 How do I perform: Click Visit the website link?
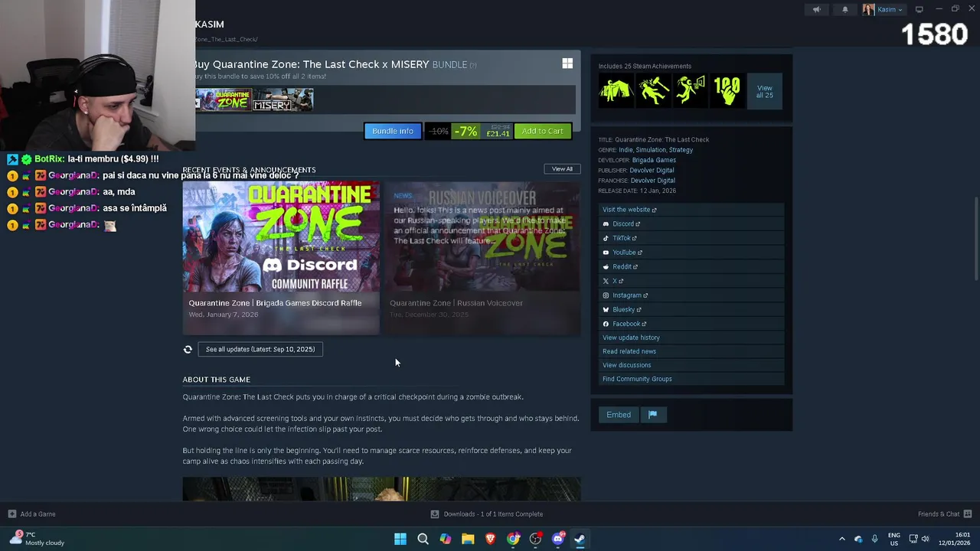tap(629, 210)
